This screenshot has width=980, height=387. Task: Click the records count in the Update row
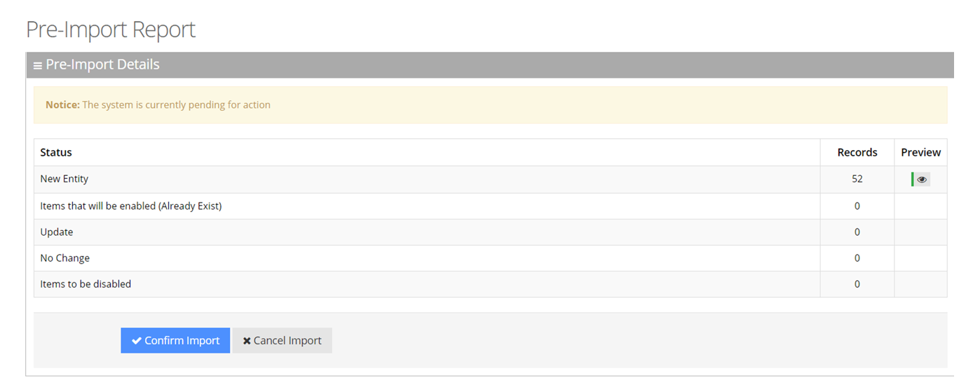[857, 232]
